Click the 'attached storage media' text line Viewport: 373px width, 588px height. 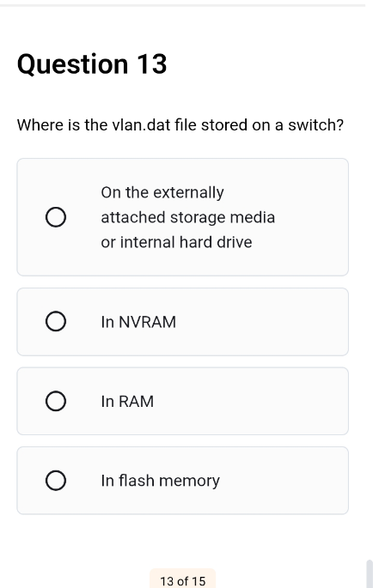coord(188,217)
